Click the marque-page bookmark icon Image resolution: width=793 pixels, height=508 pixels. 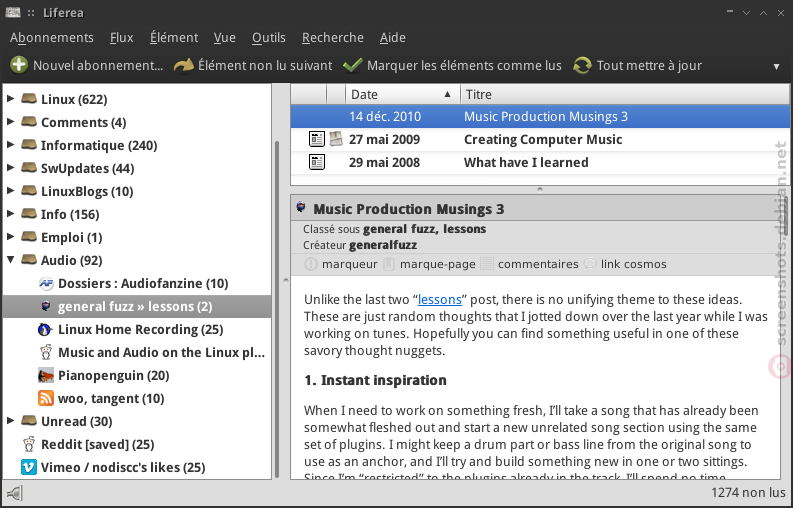388,264
